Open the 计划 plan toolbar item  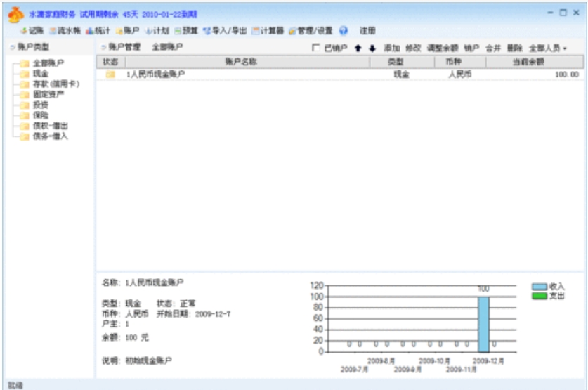pyautogui.click(x=157, y=31)
